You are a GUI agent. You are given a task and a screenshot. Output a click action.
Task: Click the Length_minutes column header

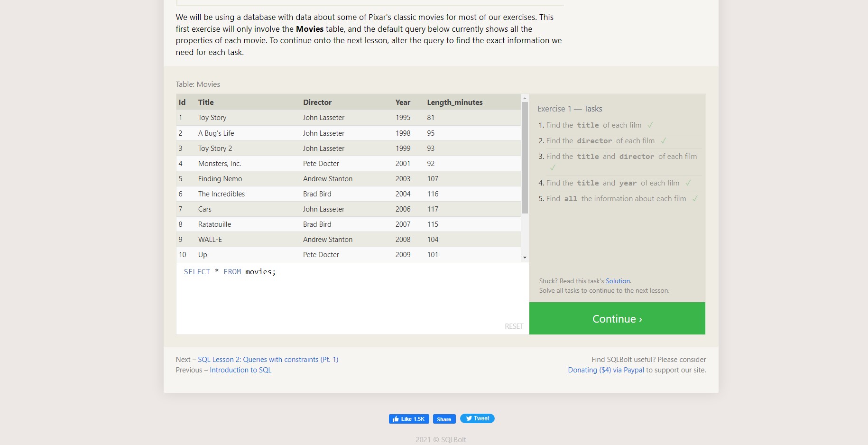coord(454,102)
